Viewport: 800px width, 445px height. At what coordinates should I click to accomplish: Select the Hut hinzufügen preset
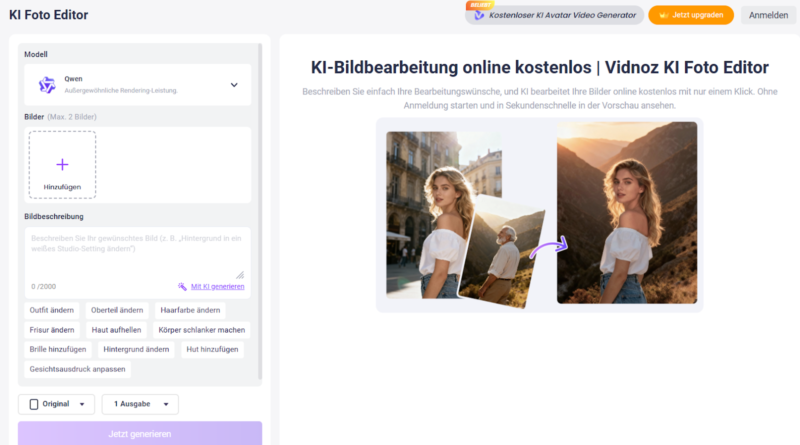point(212,350)
